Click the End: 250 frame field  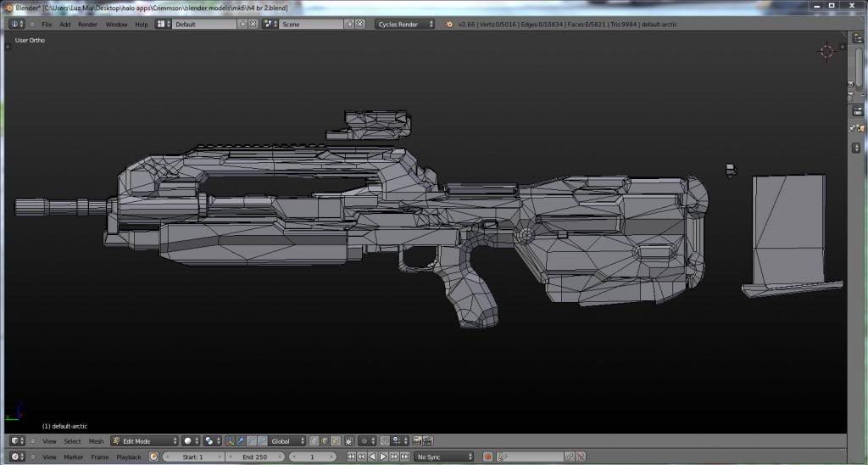coord(255,457)
